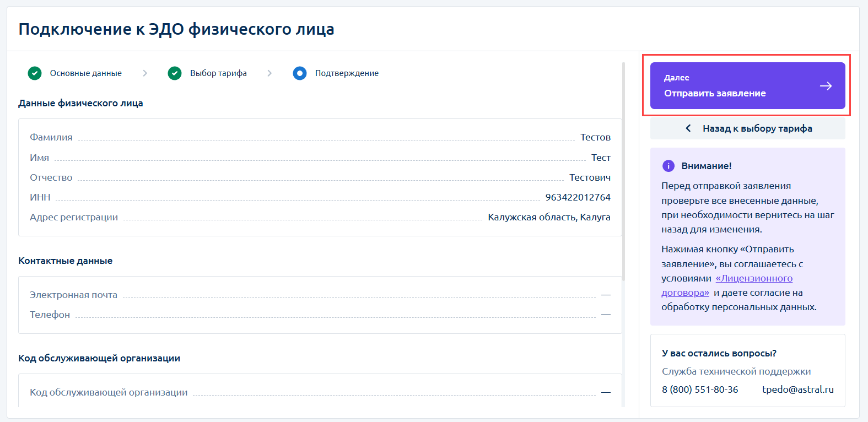Click the info icon next to Внимание!
The image size is (868, 422).
pyautogui.click(x=668, y=166)
